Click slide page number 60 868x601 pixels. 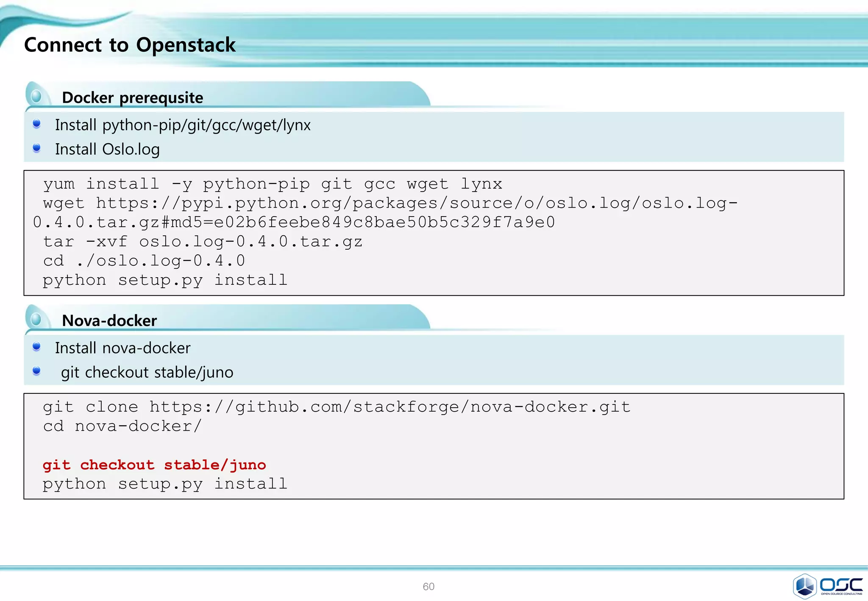tap(428, 586)
